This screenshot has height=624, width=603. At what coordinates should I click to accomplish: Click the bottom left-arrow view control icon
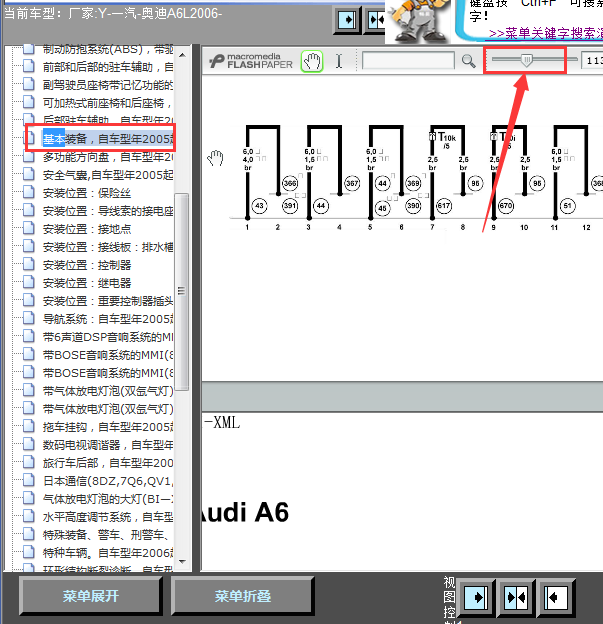pos(555,597)
